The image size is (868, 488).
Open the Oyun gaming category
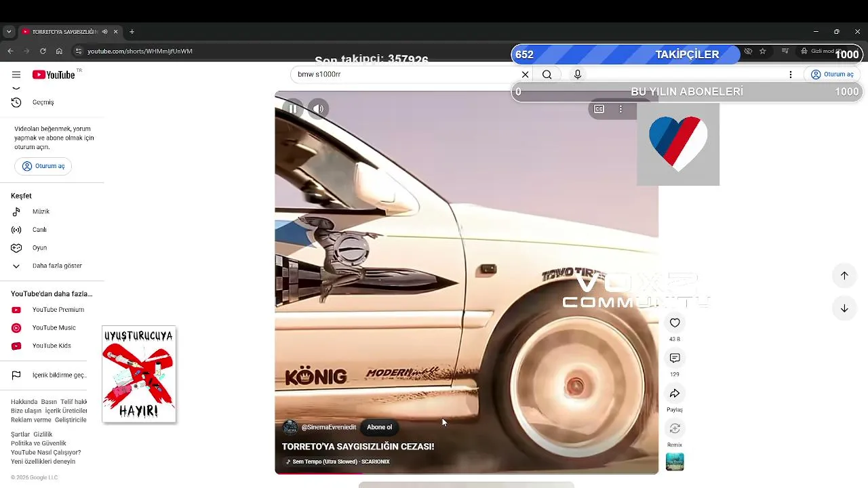39,248
